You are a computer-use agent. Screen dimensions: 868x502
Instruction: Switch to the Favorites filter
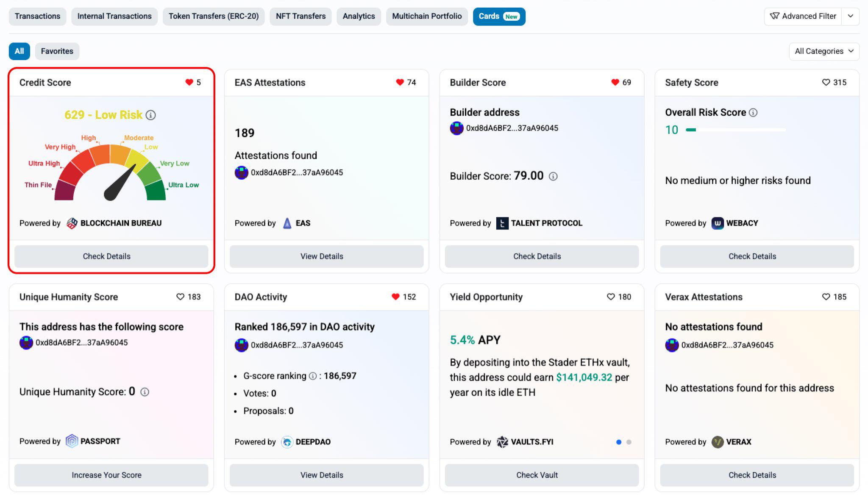click(x=57, y=51)
